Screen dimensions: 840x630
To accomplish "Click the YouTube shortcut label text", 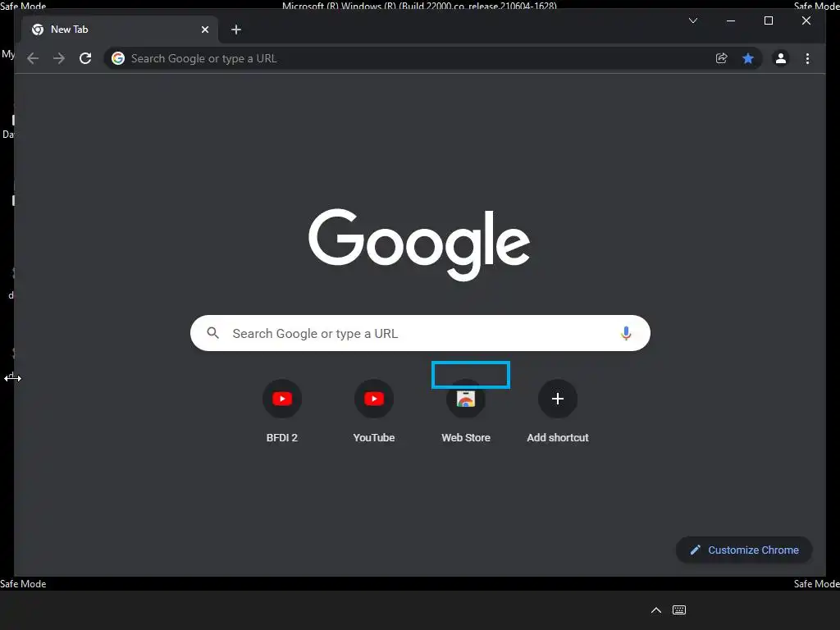I will (374, 438).
